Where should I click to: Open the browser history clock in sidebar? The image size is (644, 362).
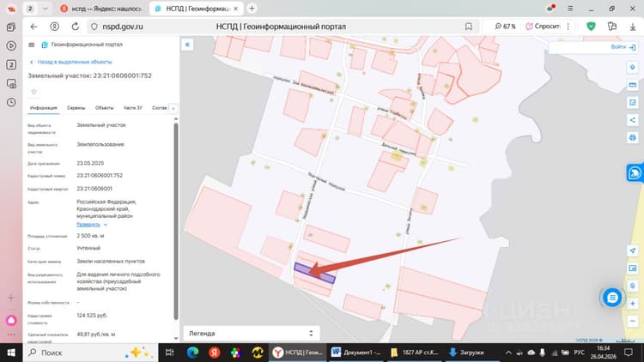click(11, 102)
